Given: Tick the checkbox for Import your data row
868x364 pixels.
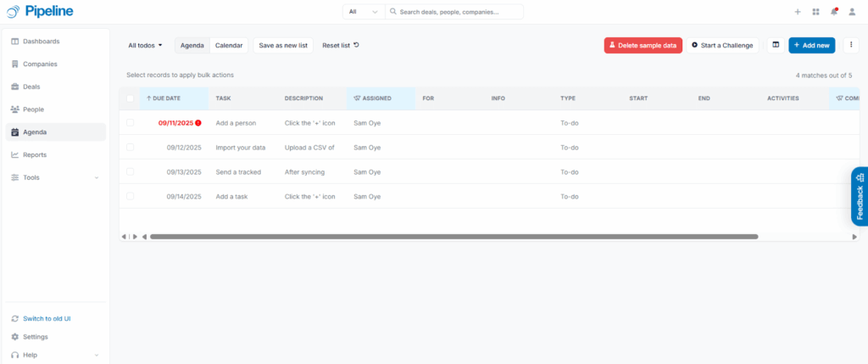Looking at the screenshot, I should (130, 148).
